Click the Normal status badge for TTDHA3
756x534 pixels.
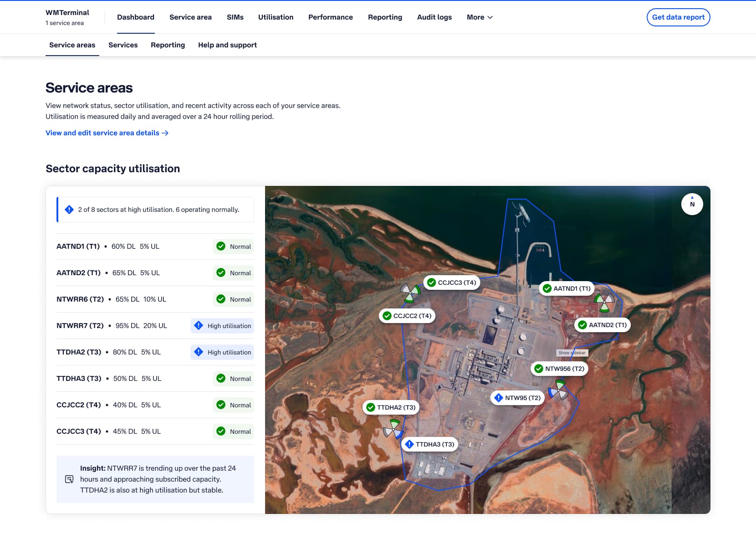tap(233, 379)
